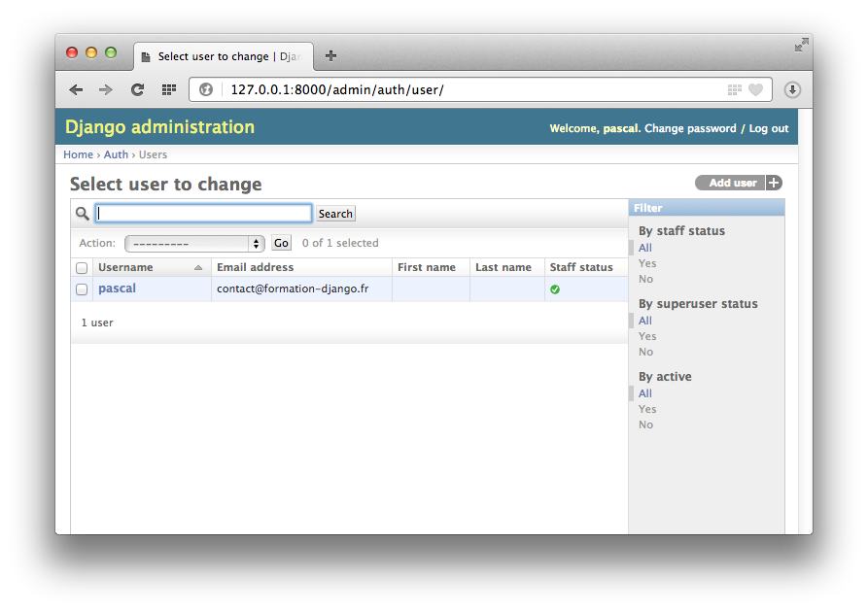Click the Django administration title
The image size is (868, 611).
[160, 126]
